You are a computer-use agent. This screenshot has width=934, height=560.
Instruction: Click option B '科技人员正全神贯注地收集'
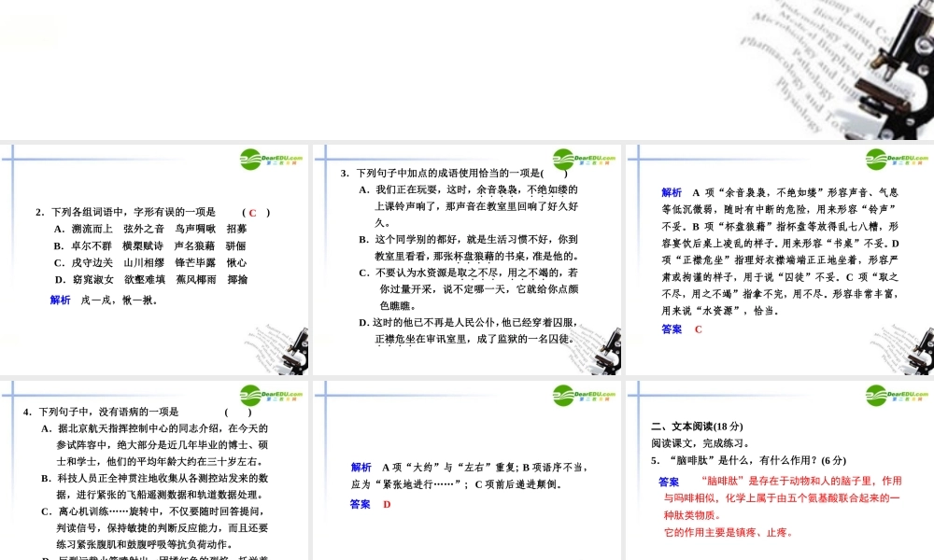(155, 486)
